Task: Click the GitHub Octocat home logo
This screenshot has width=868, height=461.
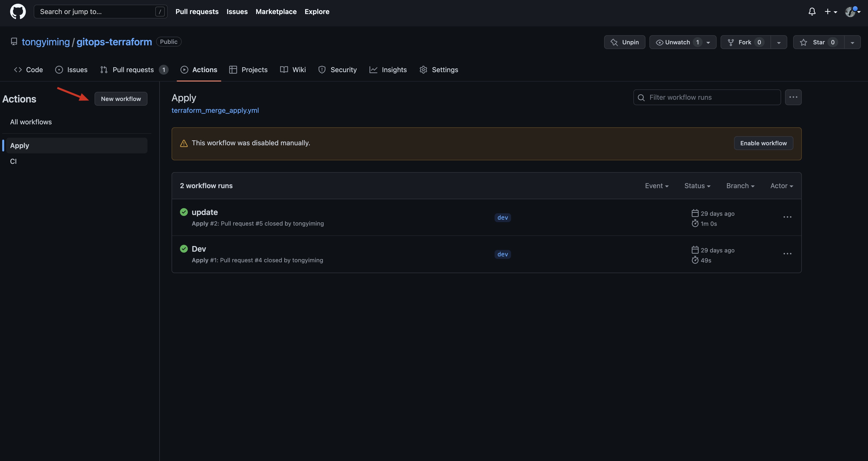Action: coord(18,12)
